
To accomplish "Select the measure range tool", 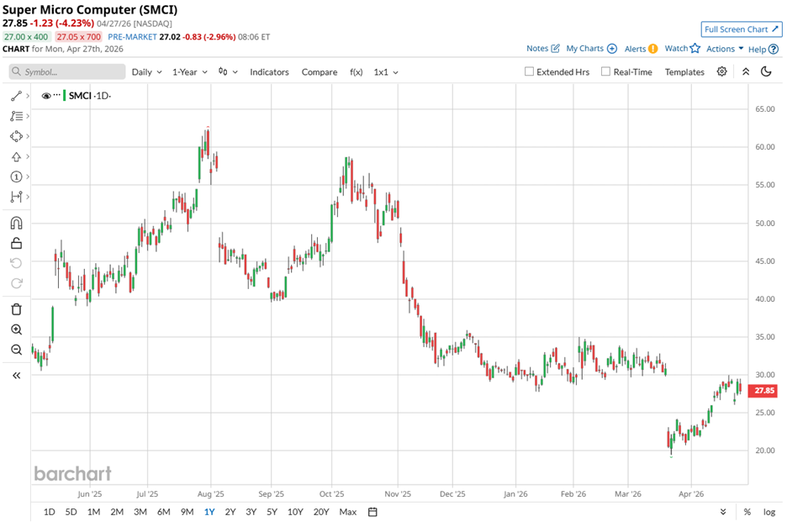I will (16, 197).
